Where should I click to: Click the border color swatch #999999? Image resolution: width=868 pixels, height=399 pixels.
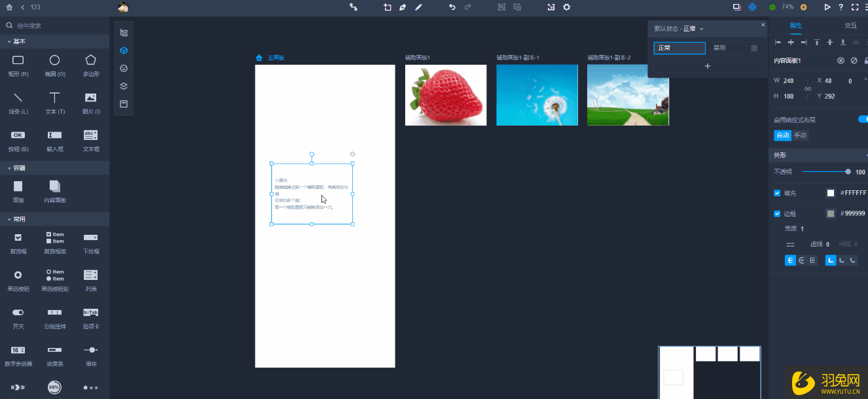pyautogui.click(x=831, y=214)
